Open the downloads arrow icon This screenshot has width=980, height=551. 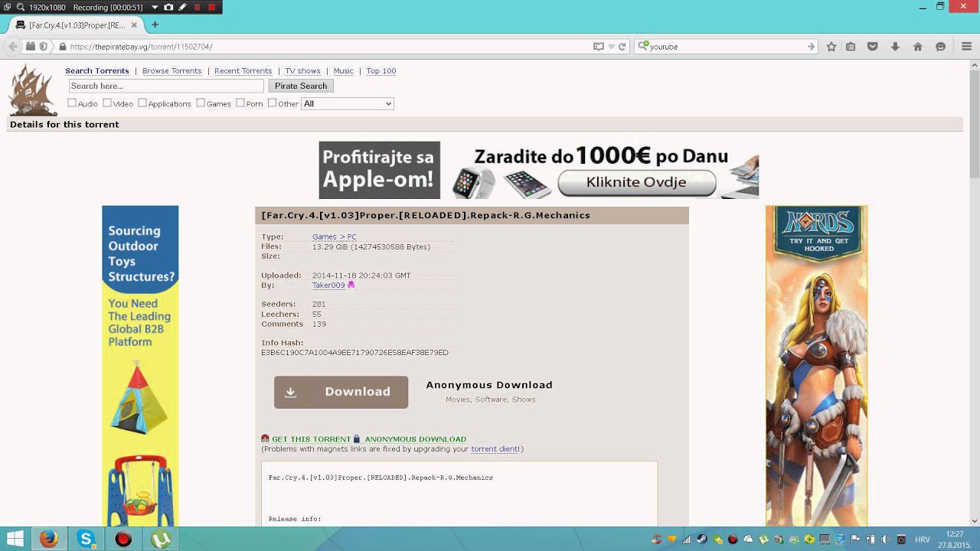[895, 47]
